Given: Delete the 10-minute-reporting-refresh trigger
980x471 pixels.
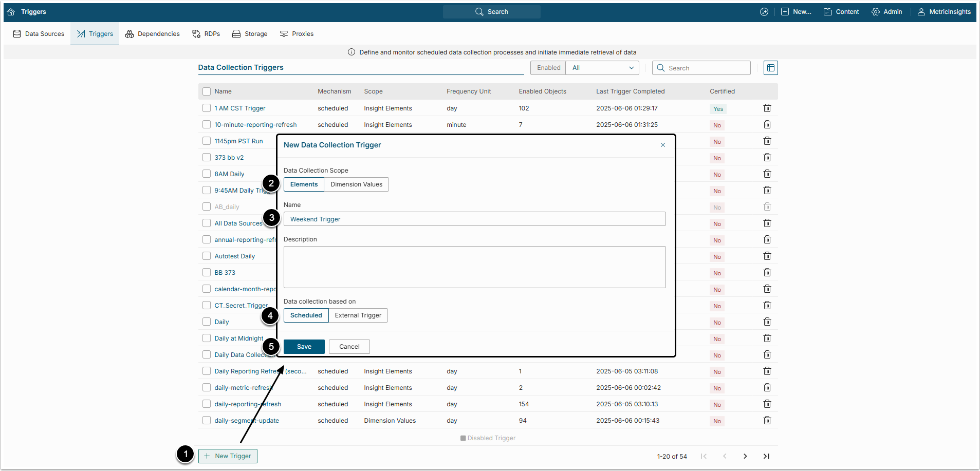Looking at the screenshot, I should 767,125.
